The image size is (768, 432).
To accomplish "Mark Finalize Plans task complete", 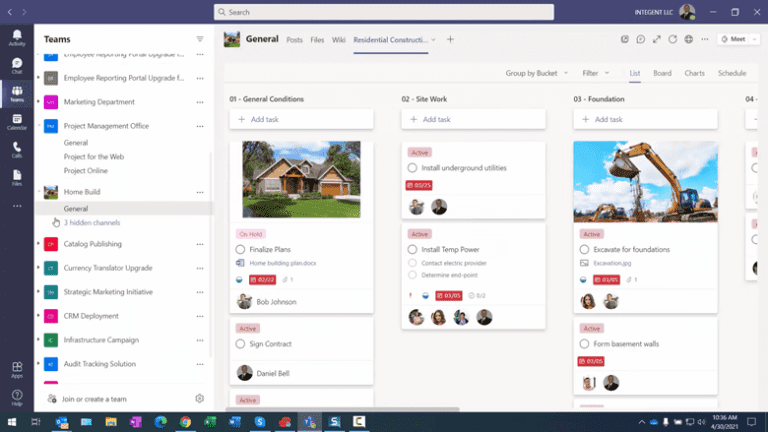I will [240, 249].
